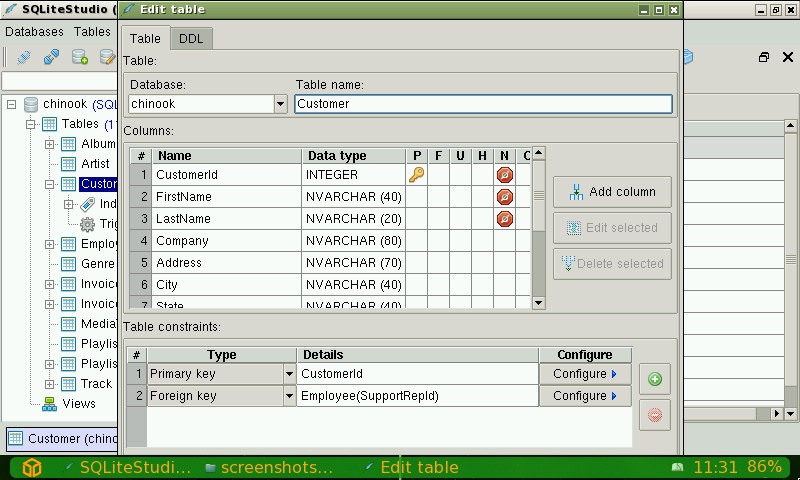Open the Foreign key constraint type dropdown

(289, 396)
